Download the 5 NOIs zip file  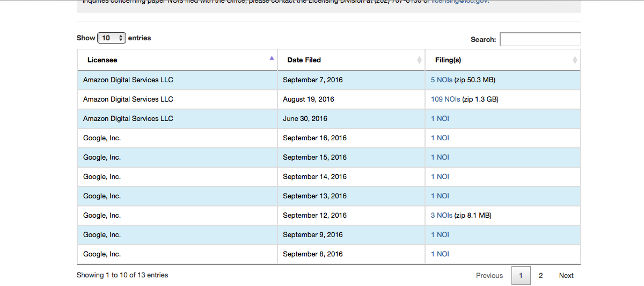pos(441,80)
